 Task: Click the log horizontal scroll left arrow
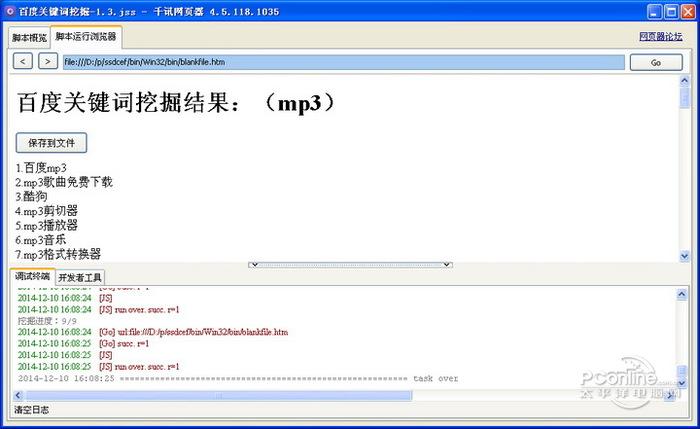18,395
